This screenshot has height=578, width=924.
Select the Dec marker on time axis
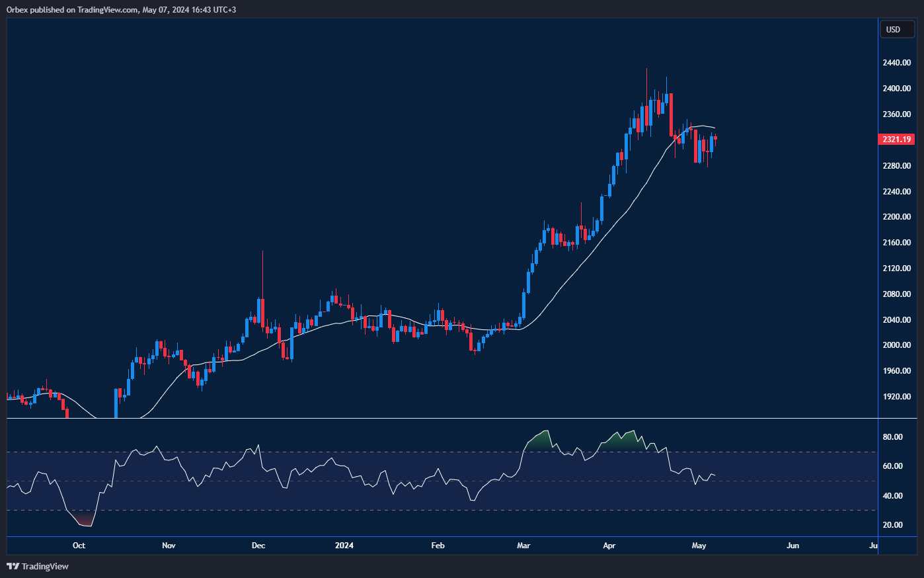pyautogui.click(x=258, y=546)
